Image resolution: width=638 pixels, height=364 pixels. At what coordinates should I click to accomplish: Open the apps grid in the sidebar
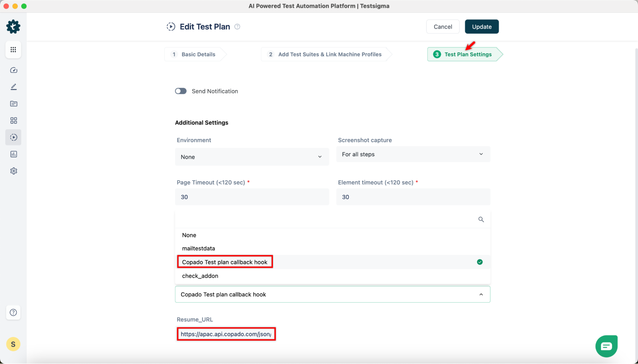(x=13, y=49)
